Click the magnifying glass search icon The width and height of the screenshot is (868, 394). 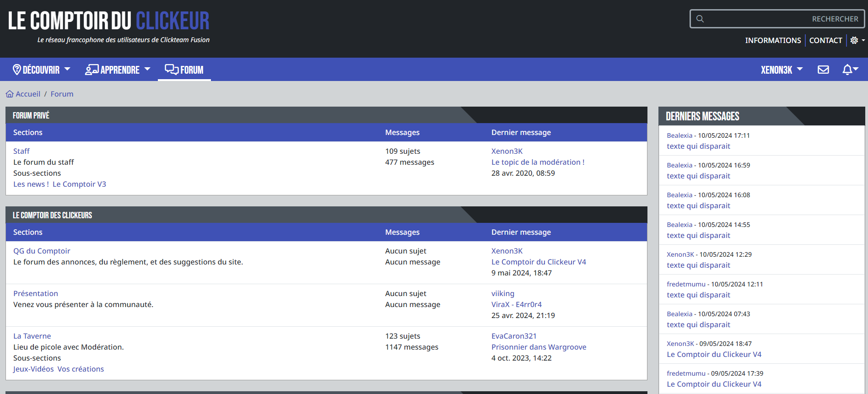[700, 19]
